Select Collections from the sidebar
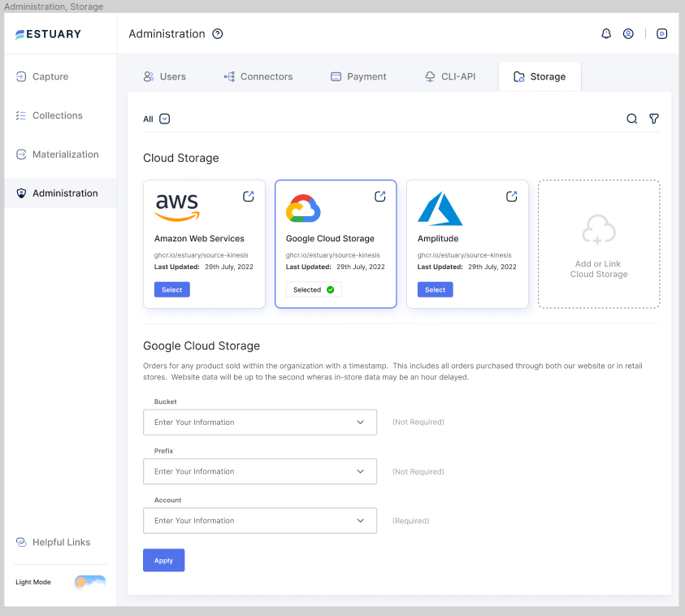This screenshot has height=616, width=685. pos(57,115)
